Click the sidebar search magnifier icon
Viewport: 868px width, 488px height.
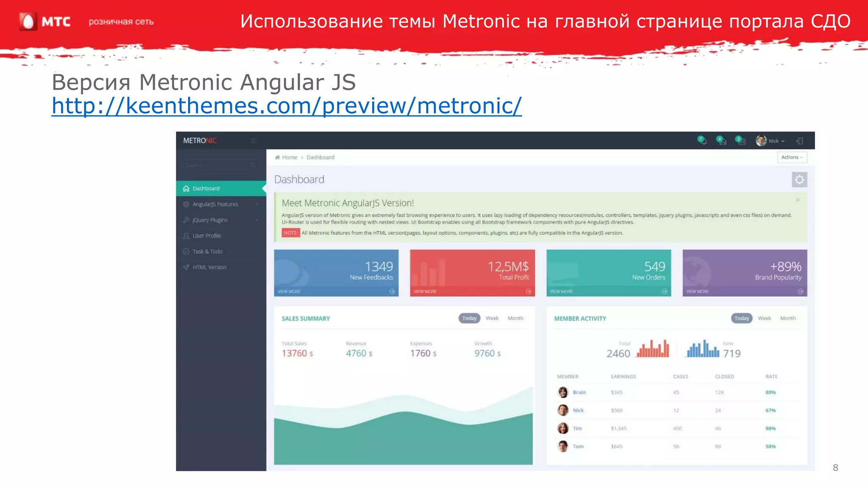click(x=253, y=165)
